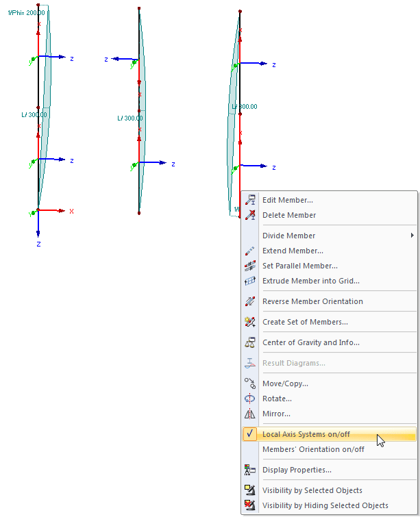The image size is (420, 517).
Task: Click the L/ 300.00 label on left member
Action: (34, 115)
